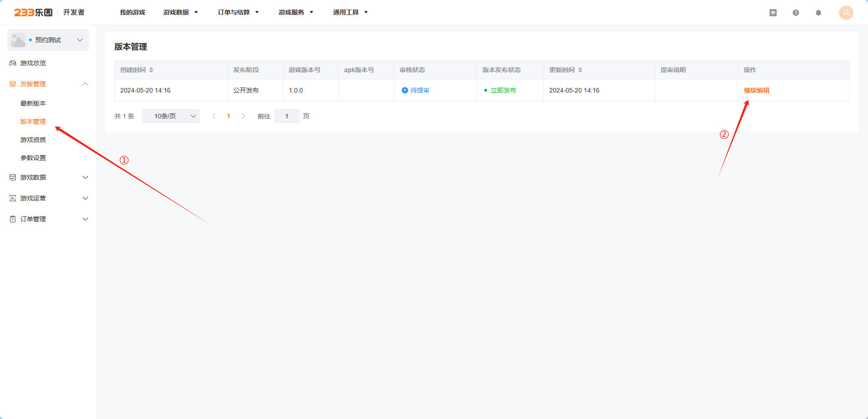Select page 1 in pagination
This screenshot has height=419, width=868.
point(228,116)
